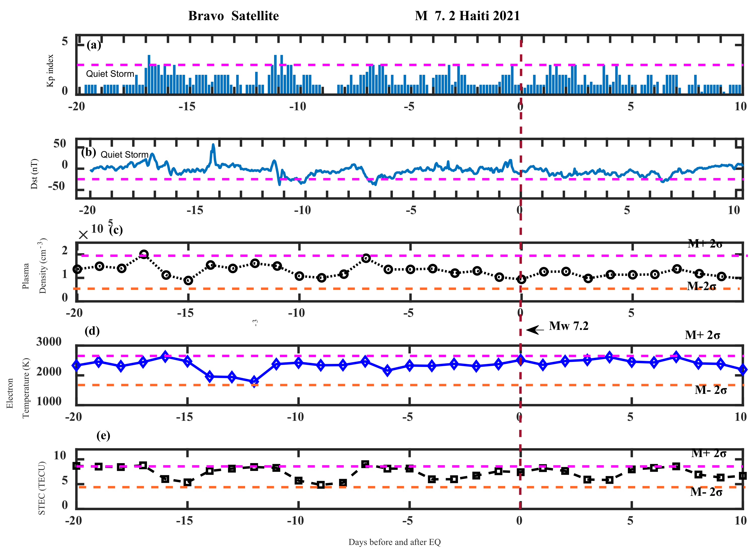Click the plasma density circle marker at day -7
Image resolution: width=756 pixels, height=554 pixels.
click(366, 258)
